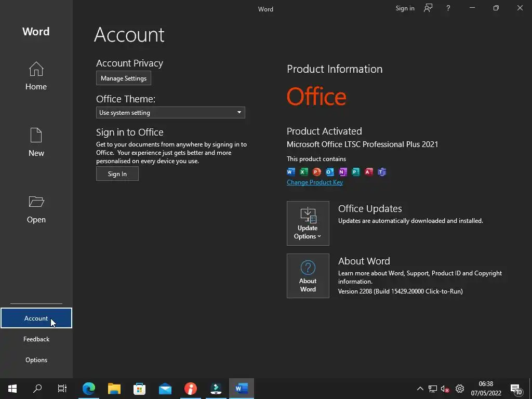Open the feedback person icon in title bar

(428, 8)
